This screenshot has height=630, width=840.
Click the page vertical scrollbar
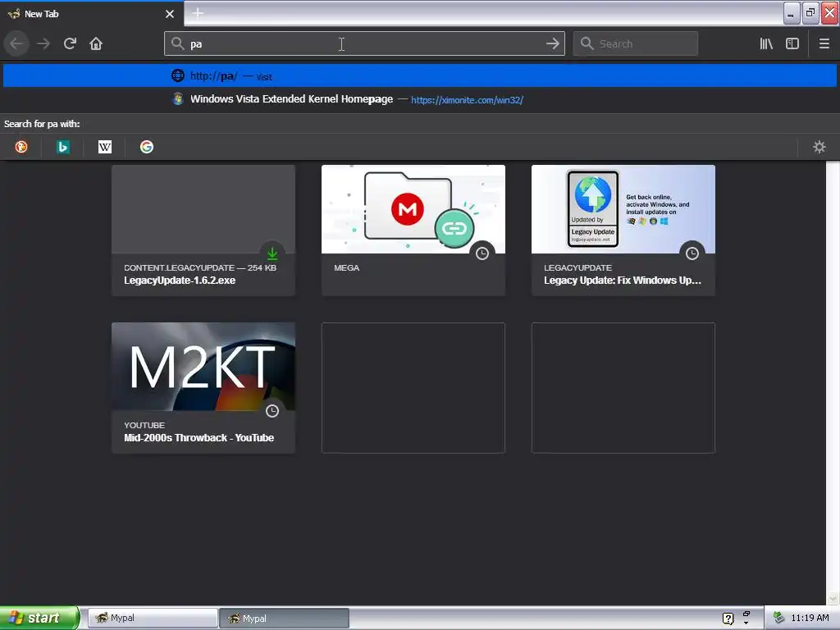tap(833, 383)
